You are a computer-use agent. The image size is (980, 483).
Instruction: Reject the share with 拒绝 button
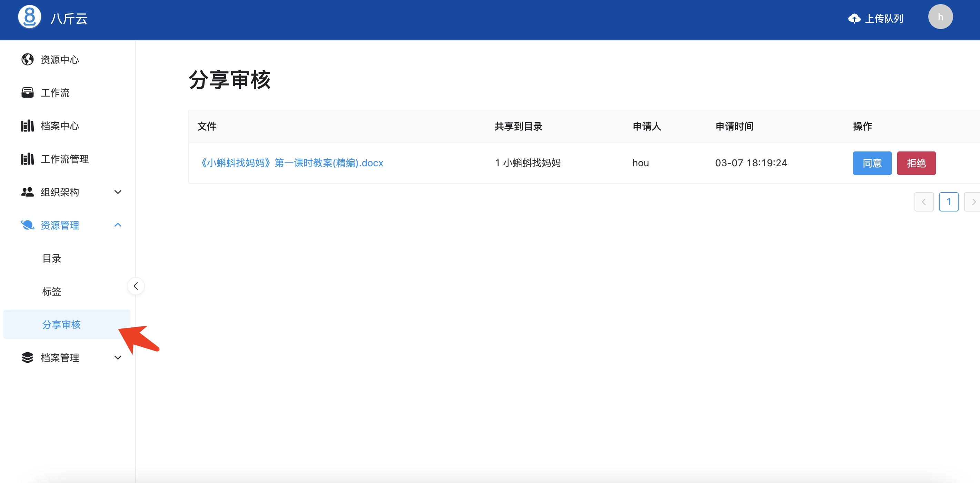916,163
